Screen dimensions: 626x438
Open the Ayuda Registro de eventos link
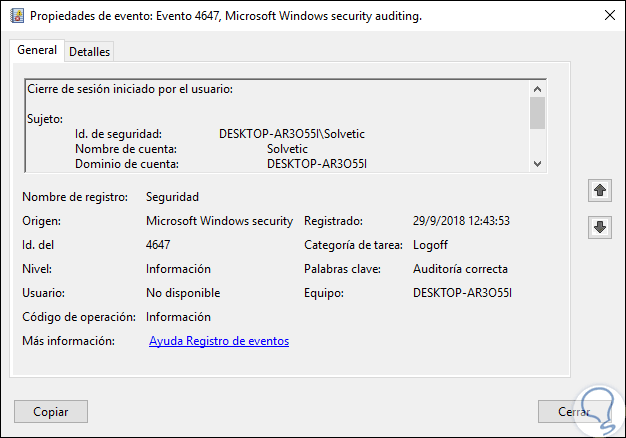tap(219, 342)
